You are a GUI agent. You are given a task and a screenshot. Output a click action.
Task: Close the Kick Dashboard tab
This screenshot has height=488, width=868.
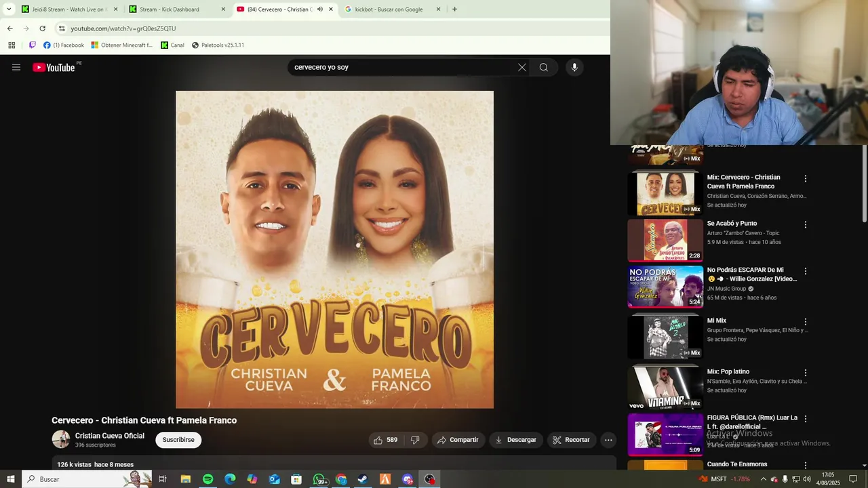point(223,9)
